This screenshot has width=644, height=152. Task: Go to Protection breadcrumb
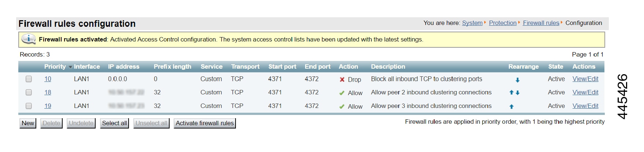pyautogui.click(x=503, y=23)
